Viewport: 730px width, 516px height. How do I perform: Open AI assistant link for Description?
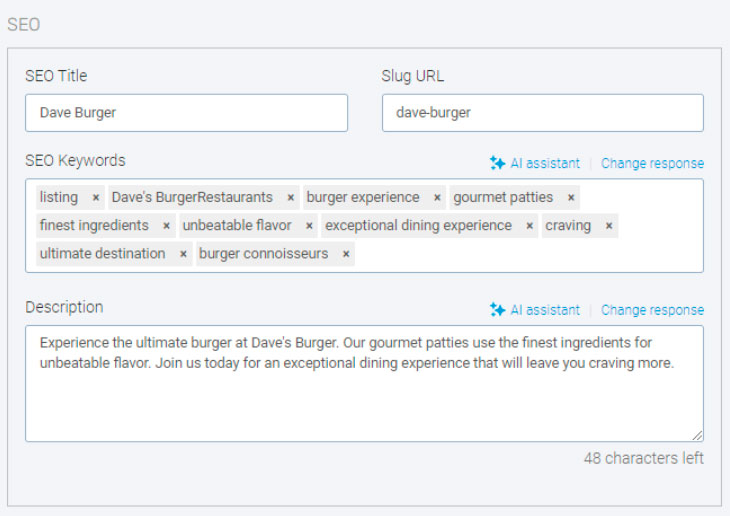[545, 310]
